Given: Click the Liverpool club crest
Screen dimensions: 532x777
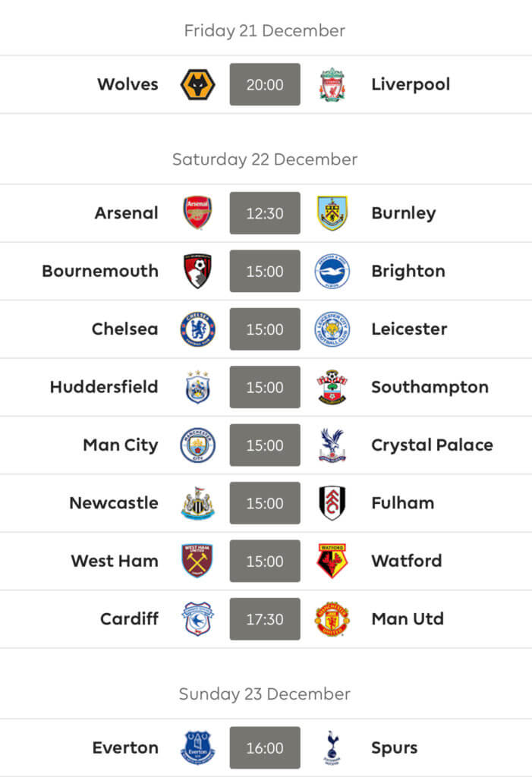Looking at the screenshot, I should (x=332, y=84).
